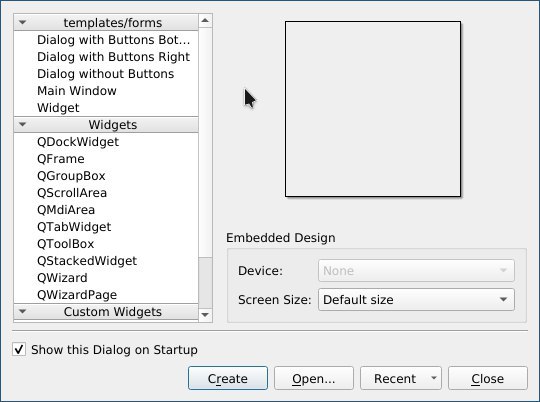Viewport: 540px width, 402px height.
Task: Click the Widgets header
Action: point(106,124)
